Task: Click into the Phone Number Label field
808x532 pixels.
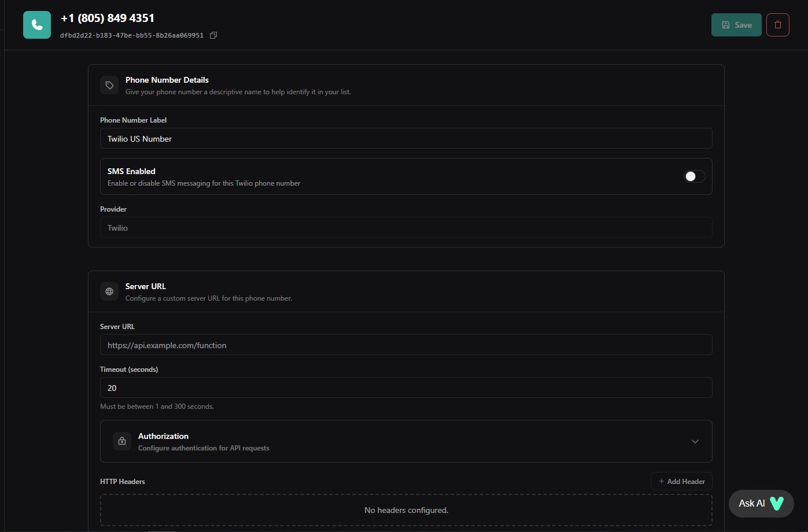Action: [405, 139]
